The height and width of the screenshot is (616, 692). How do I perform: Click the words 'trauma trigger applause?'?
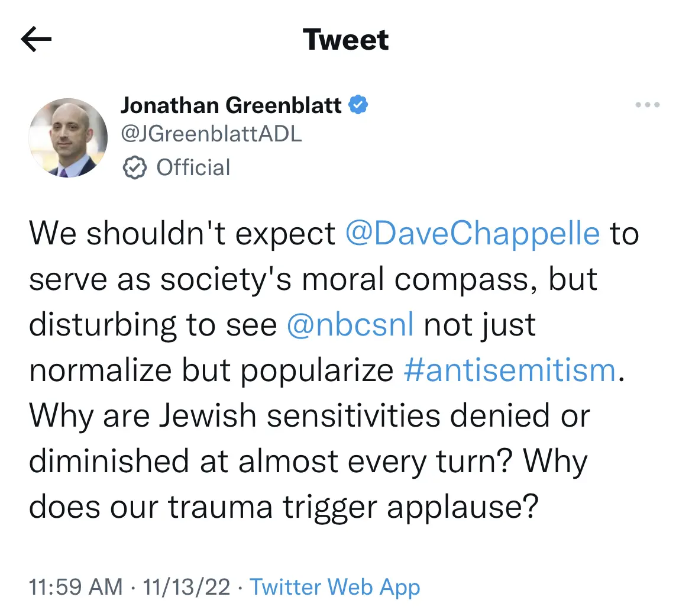tap(353, 507)
